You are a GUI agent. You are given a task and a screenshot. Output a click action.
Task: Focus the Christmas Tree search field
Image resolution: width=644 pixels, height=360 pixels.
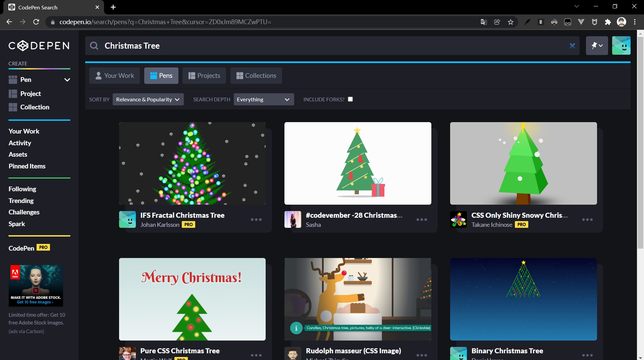332,46
